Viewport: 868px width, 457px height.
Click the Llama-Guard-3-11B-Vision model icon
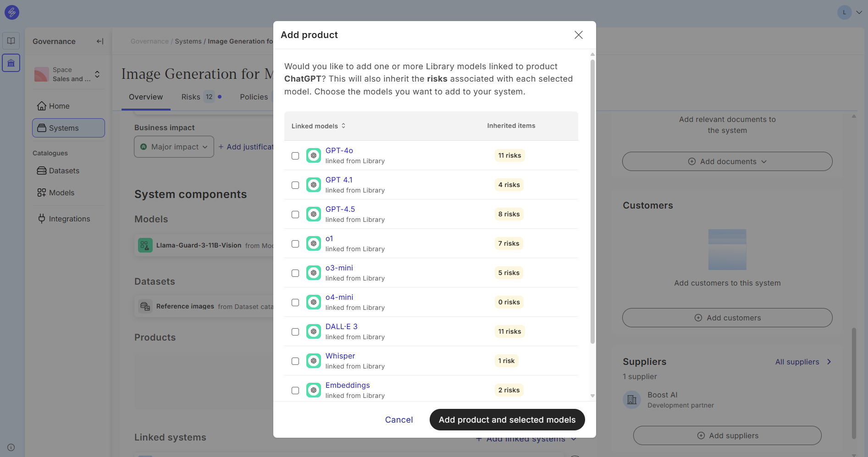[145, 245]
